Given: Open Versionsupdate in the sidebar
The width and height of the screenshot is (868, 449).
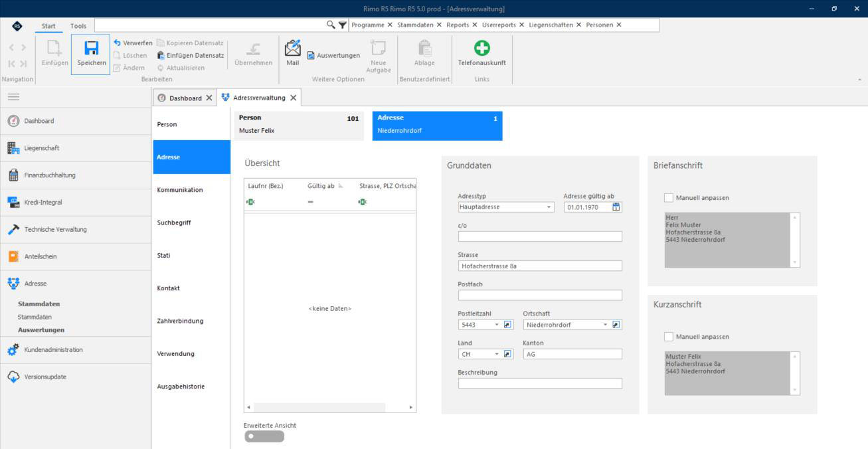Looking at the screenshot, I should pos(76,377).
